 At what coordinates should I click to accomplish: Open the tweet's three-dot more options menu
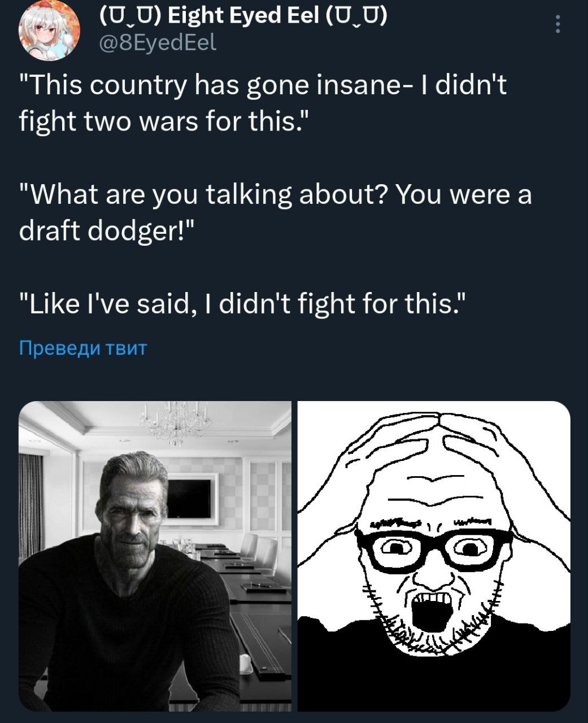[x=557, y=24]
